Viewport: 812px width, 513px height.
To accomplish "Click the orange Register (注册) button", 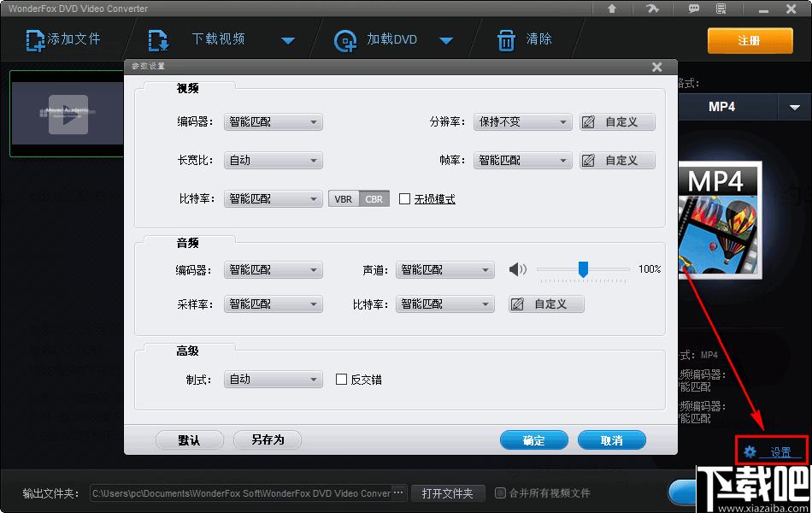I will [x=750, y=40].
